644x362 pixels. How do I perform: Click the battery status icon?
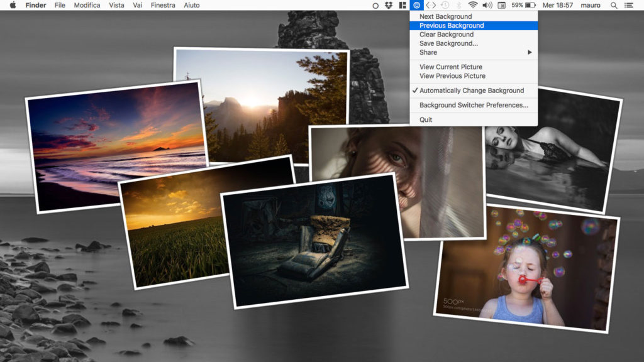[x=530, y=5]
